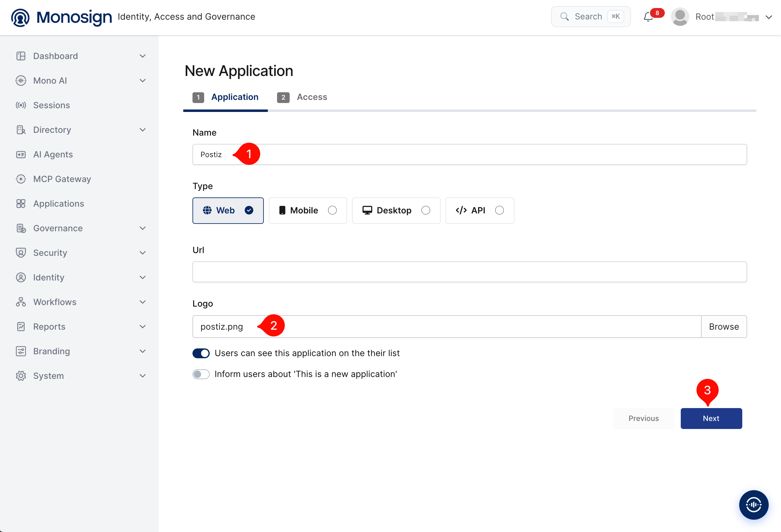
Task: Click into the Url input field
Action: tap(470, 272)
